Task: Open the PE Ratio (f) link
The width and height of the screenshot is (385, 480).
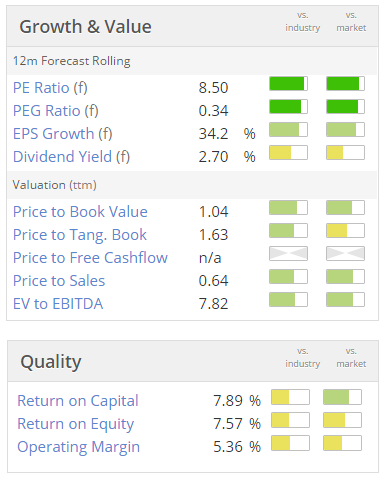Action: (50, 88)
